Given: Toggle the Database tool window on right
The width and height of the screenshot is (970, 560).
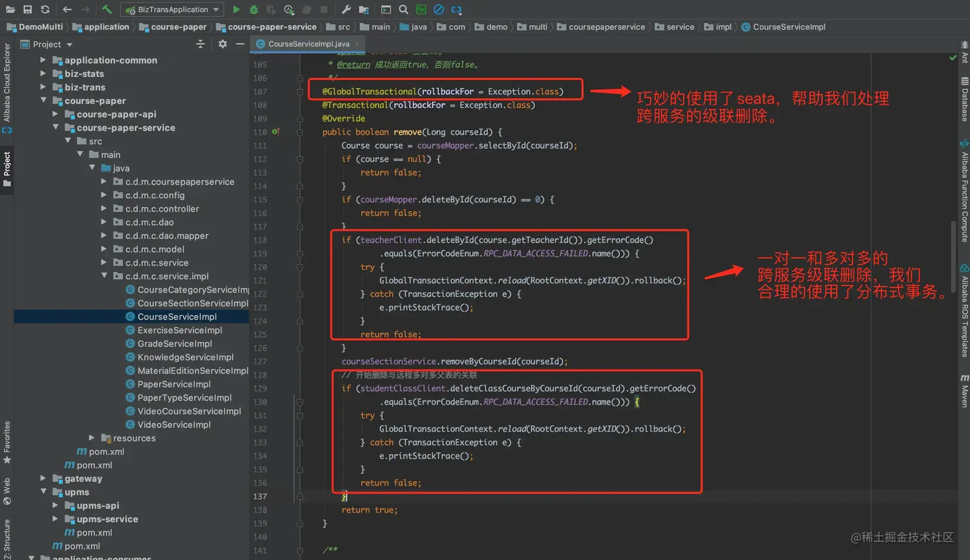Looking at the screenshot, I should coord(964,99).
